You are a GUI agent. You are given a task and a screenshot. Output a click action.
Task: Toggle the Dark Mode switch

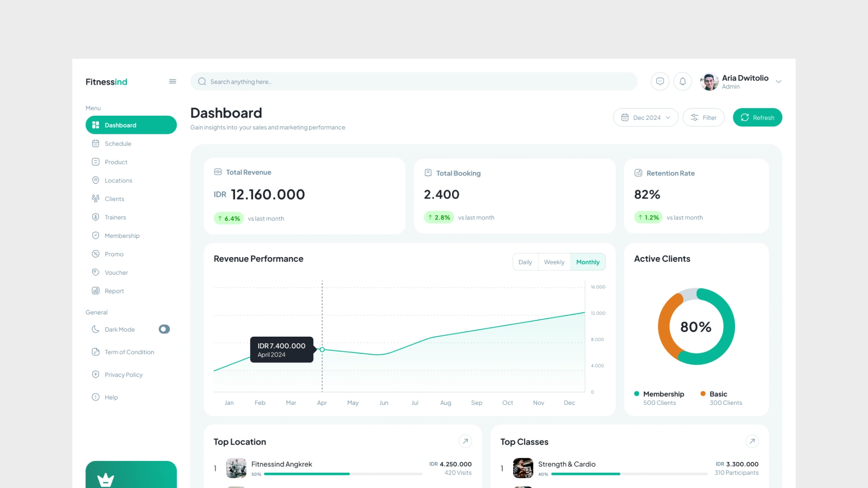164,329
